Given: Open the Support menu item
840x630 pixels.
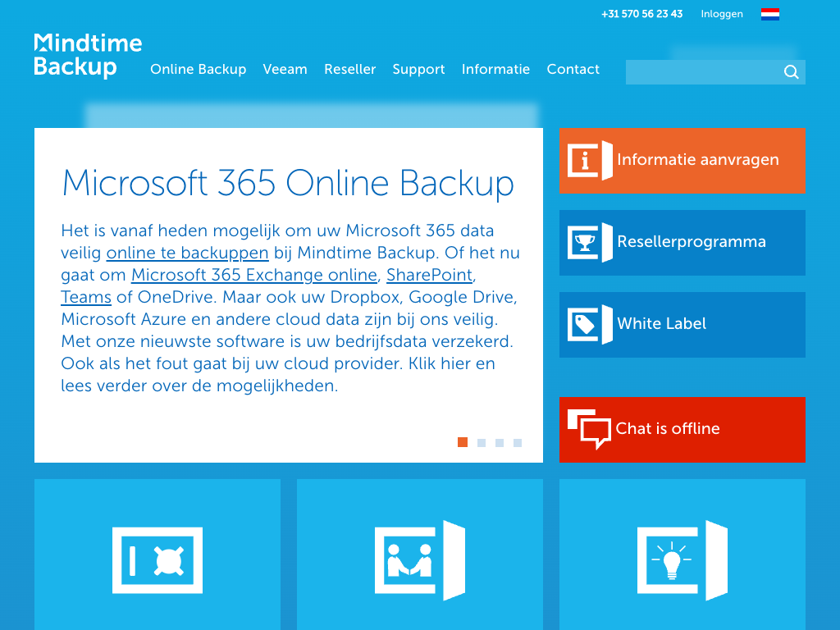Looking at the screenshot, I should (x=418, y=70).
